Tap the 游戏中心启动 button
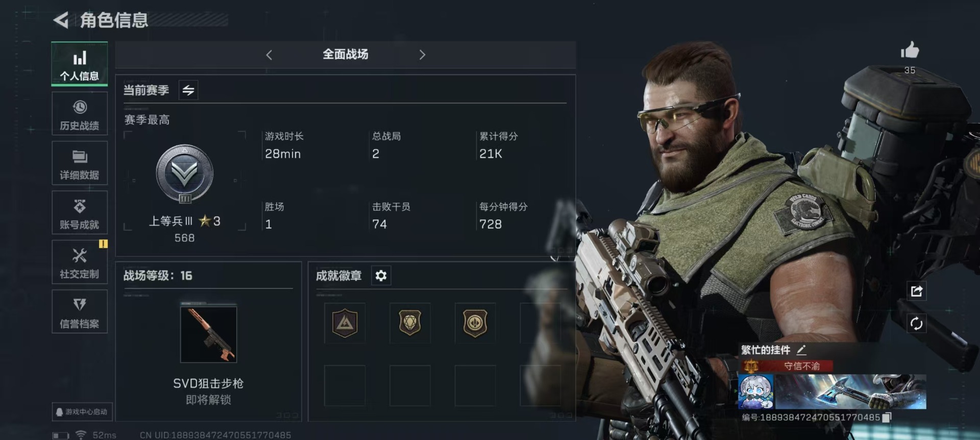This screenshot has width=980, height=440. [82, 411]
